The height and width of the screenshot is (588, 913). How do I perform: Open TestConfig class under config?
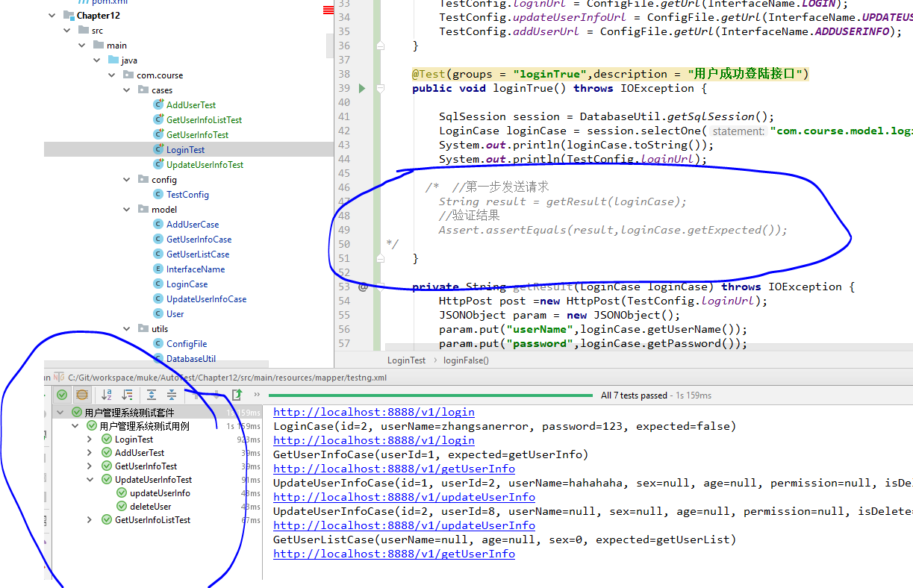click(x=187, y=195)
